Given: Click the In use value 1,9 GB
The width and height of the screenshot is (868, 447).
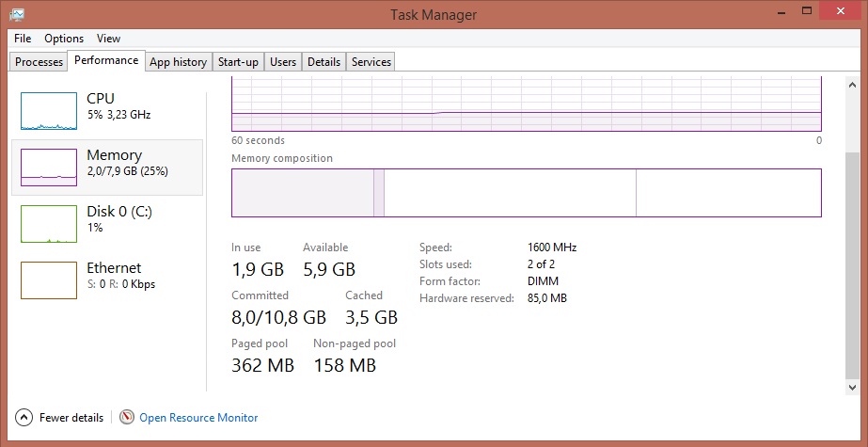Looking at the screenshot, I should pos(258,270).
